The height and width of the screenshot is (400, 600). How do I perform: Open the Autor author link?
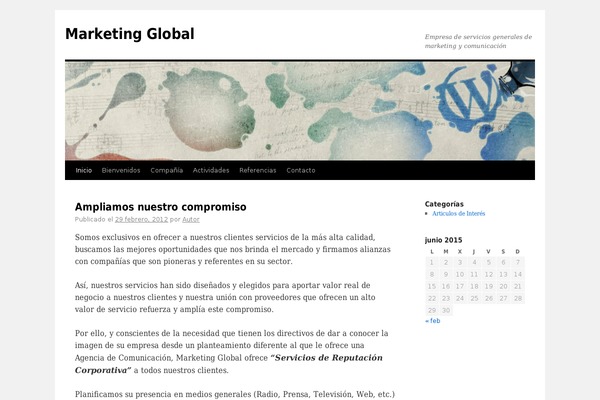(x=191, y=219)
